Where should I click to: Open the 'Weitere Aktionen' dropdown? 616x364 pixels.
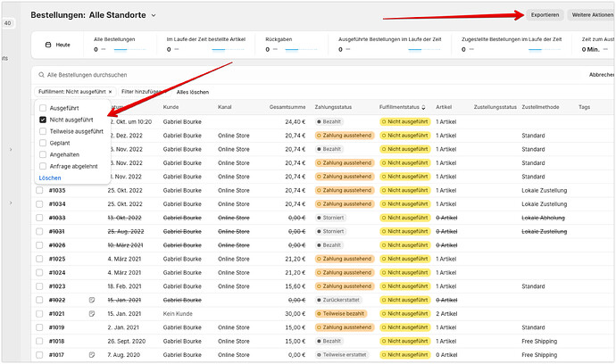coord(591,15)
